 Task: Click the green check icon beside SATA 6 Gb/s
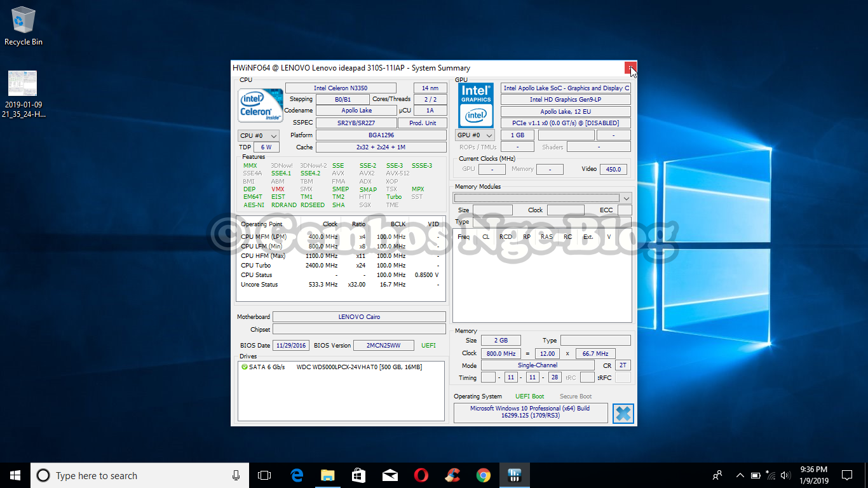pyautogui.click(x=245, y=367)
